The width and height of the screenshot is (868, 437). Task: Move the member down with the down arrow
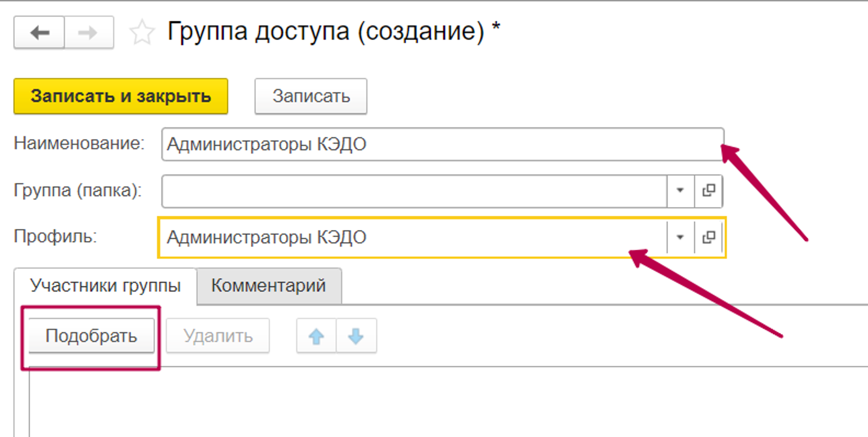[357, 336]
